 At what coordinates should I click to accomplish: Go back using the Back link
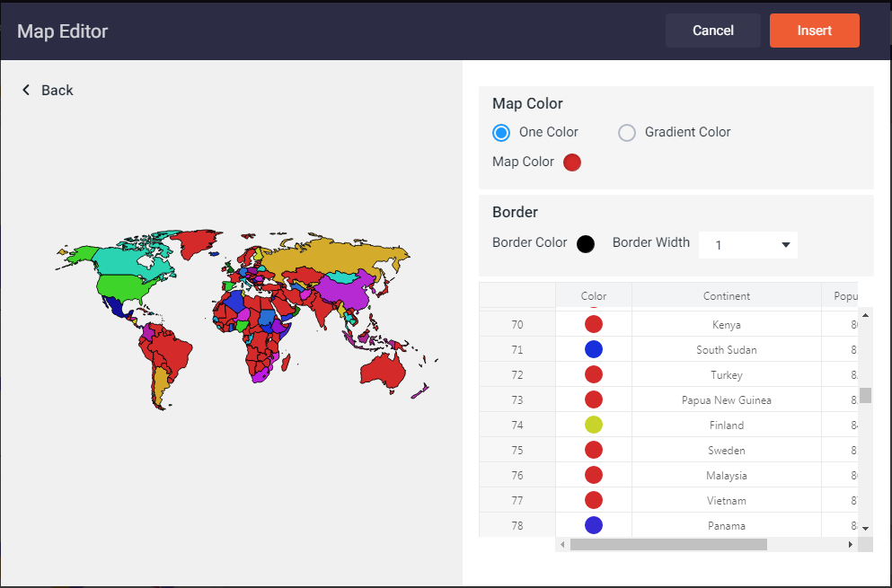point(48,91)
